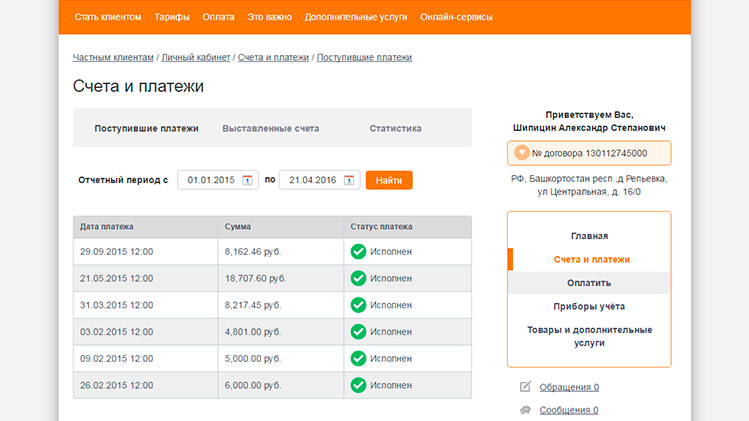The image size is (749, 421).
Task: Click the orange Найти button
Action: (x=389, y=180)
